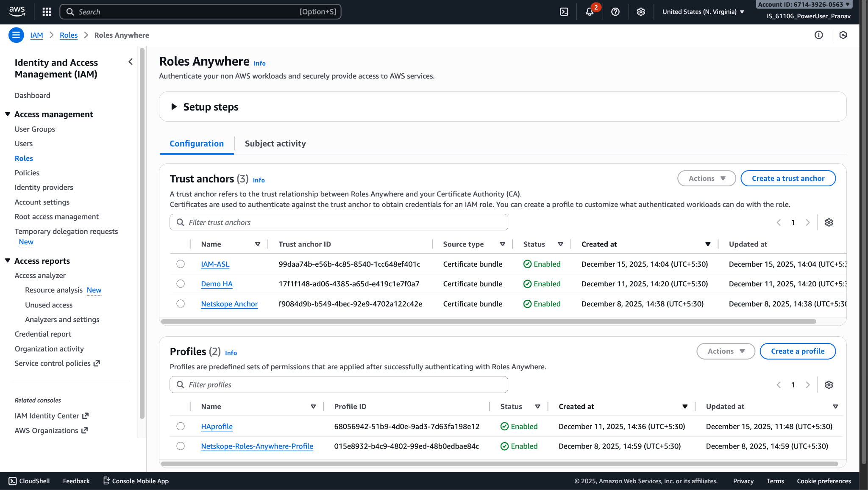Viewport: 868px width, 490px height.
Task: Open Info link next to Roles Anywhere
Action: (x=260, y=64)
